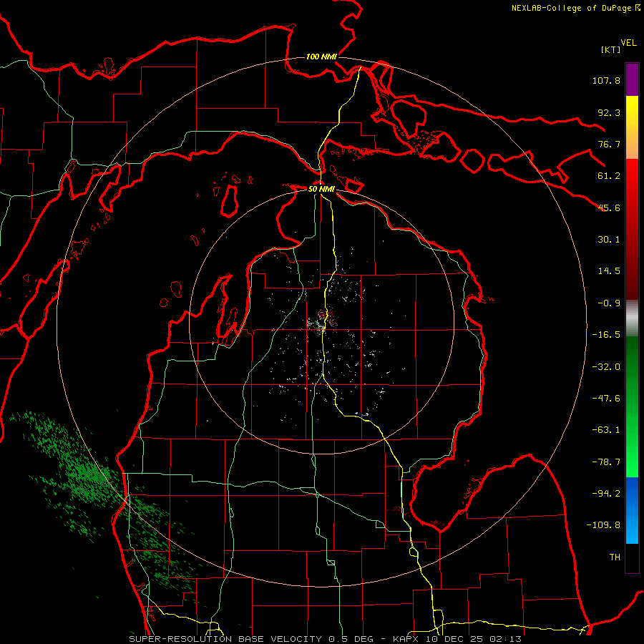
Task: Click the 107.8 velocity scale value
Action: 606,80
